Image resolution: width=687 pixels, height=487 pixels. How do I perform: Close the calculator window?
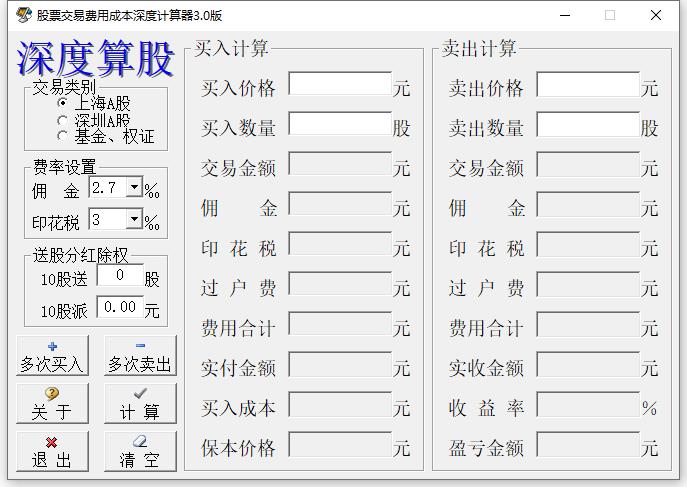pyautogui.click(x=656, y=15)
